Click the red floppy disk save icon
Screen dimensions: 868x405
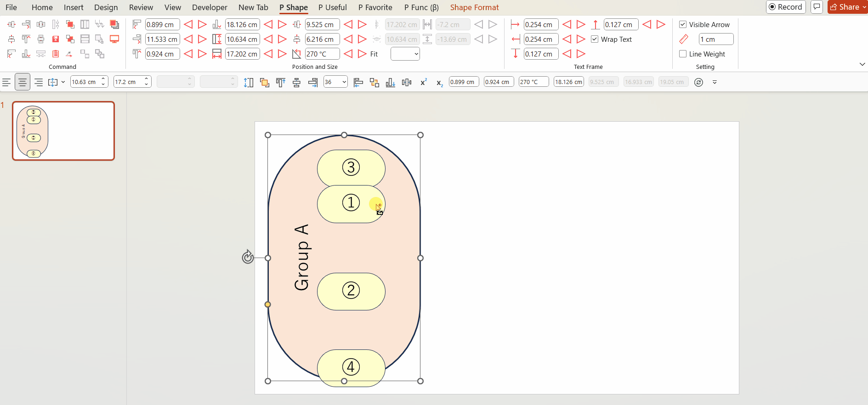coord(56,39)
